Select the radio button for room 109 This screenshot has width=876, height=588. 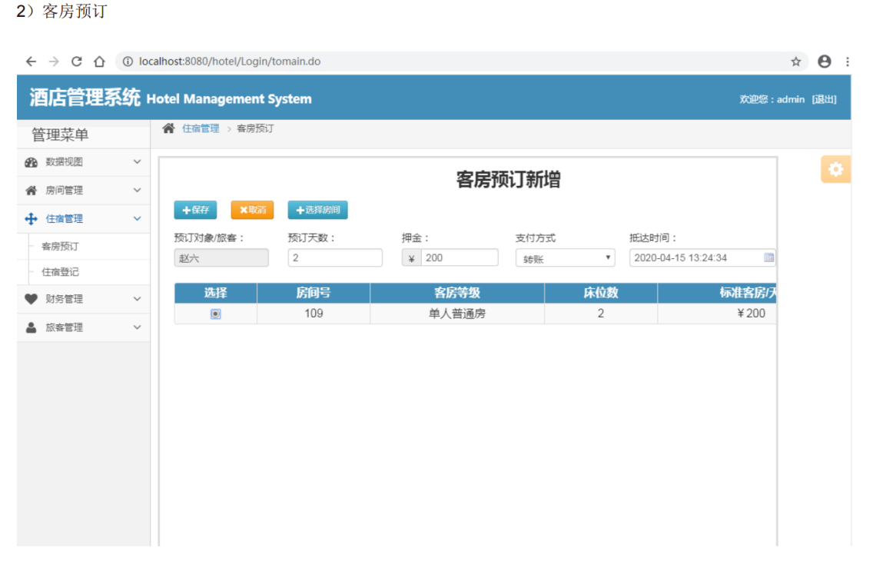pyautogui.click(x=216, y=314)
